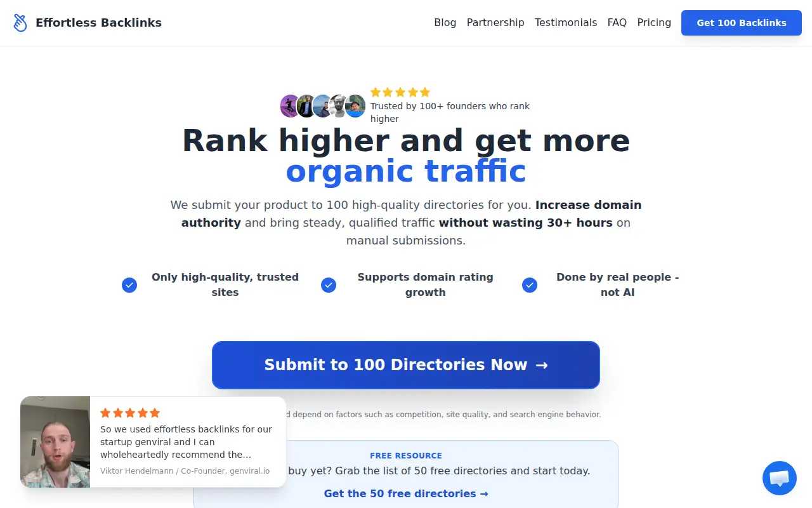Screen dimensions: 812x508
Task: Open the Effortless Backlinks home link
Action: (88, 23)
